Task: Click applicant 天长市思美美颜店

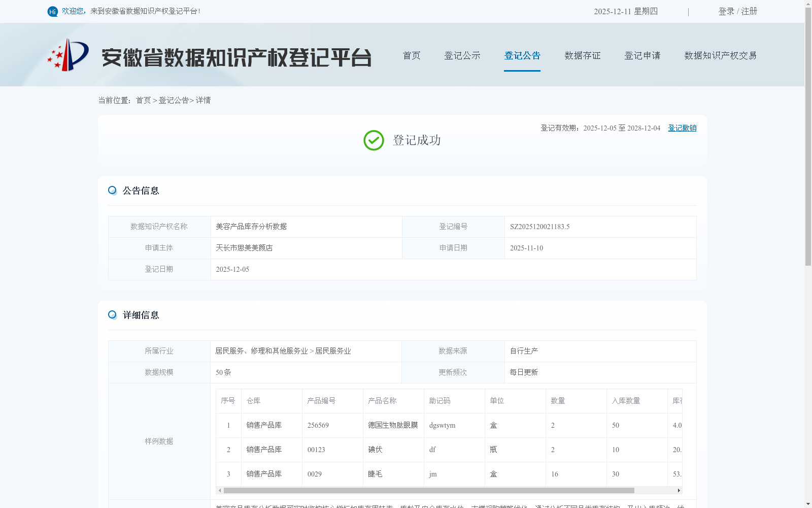Action: [244, 248]
